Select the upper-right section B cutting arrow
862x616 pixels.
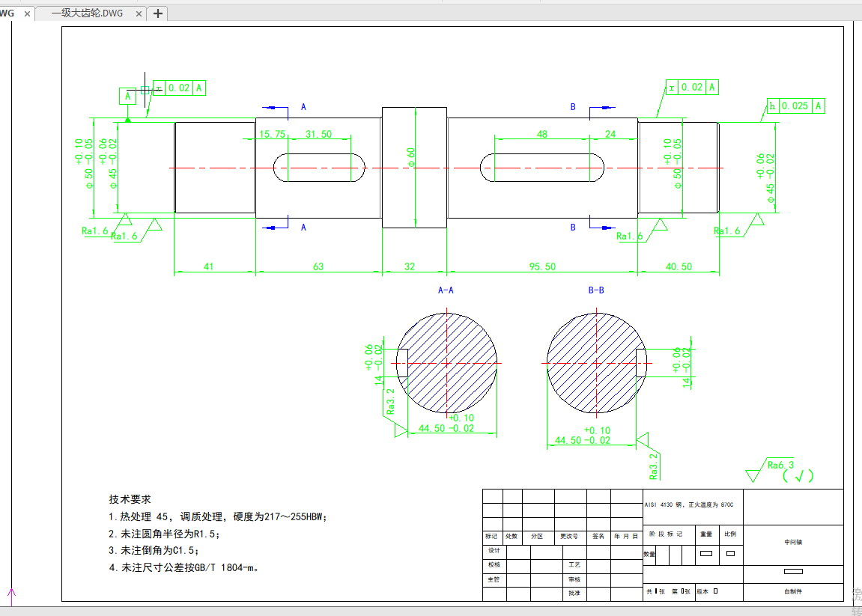(x=602, y=108)
